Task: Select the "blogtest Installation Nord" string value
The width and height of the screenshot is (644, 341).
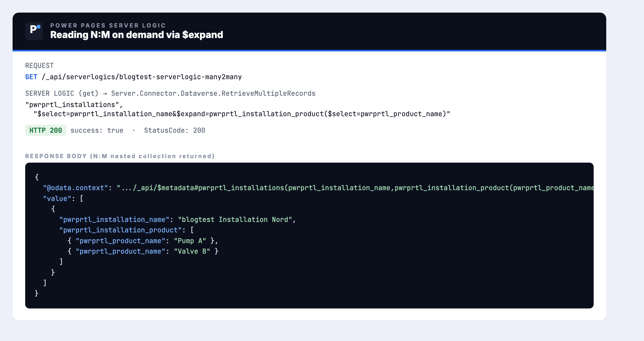Action: (235, 220)
